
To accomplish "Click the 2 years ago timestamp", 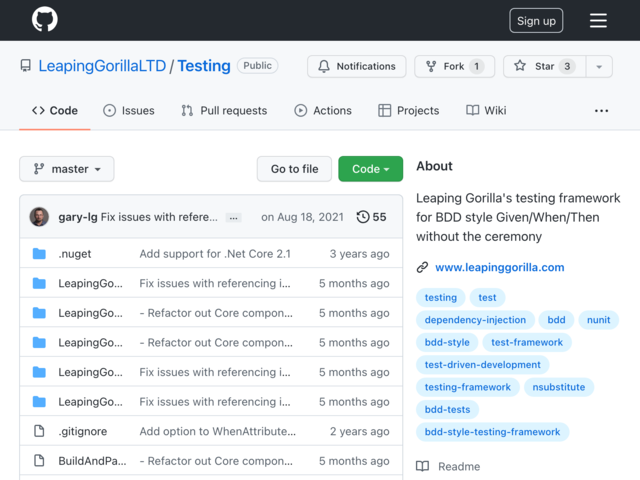I will (x=359, y=431).
